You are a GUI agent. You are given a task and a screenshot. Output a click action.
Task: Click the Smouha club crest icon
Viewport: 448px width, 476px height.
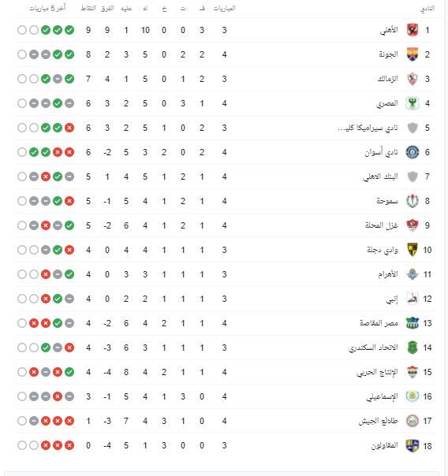(x=413, y=201)
